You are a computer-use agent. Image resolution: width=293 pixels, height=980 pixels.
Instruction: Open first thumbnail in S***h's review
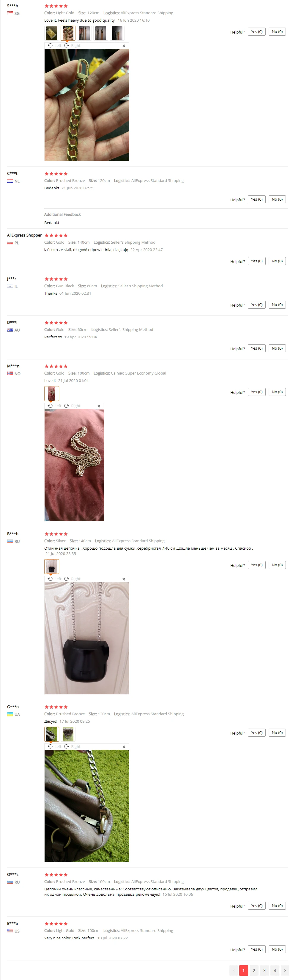coord(51,33)
